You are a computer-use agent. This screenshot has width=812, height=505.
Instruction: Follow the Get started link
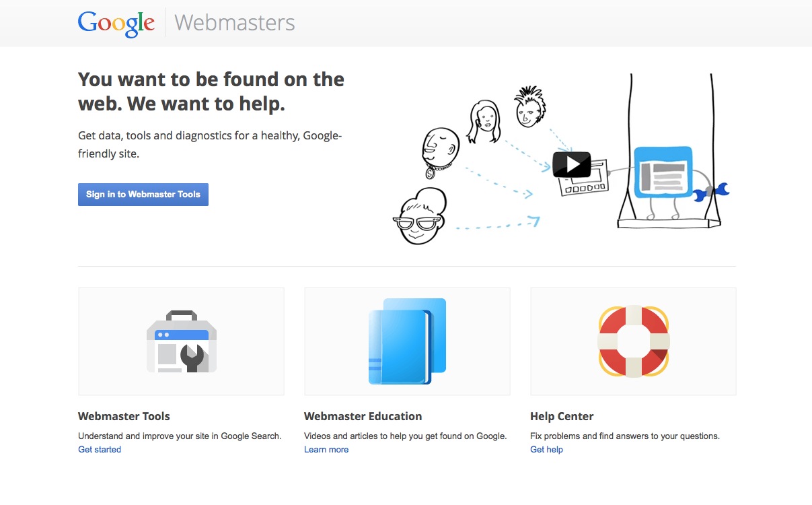100,449
